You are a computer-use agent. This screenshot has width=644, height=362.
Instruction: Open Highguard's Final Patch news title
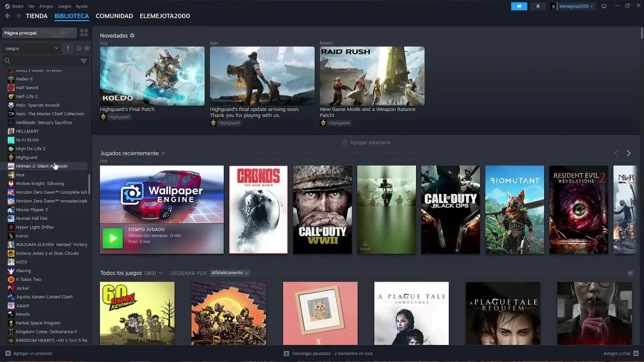pos(127,109)
